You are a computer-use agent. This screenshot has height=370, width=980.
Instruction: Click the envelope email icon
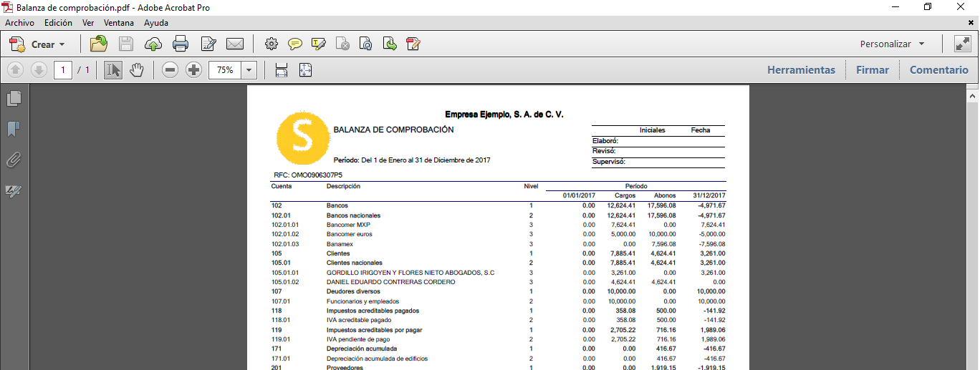pyautogui.click(x=235, y=44)
